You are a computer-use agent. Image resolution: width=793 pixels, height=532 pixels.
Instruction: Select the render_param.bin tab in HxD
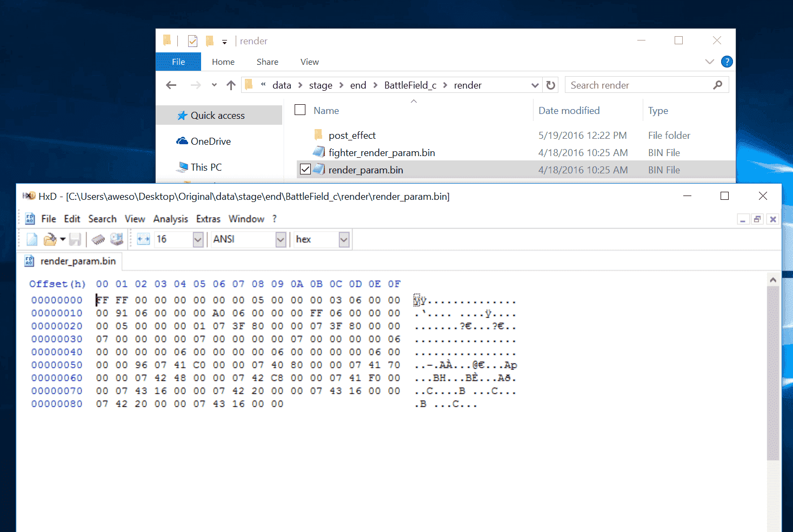(x=70, y=261)
